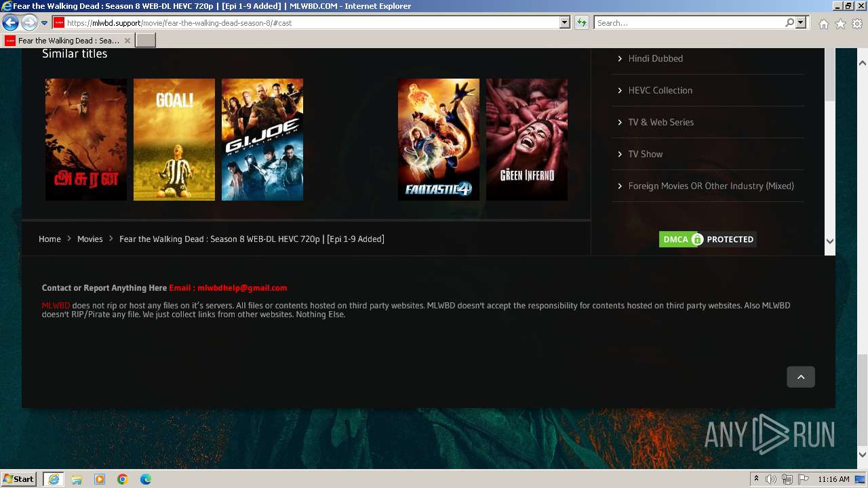
Task: Close the Fear the Walking Dead tab
Action: 127,41
